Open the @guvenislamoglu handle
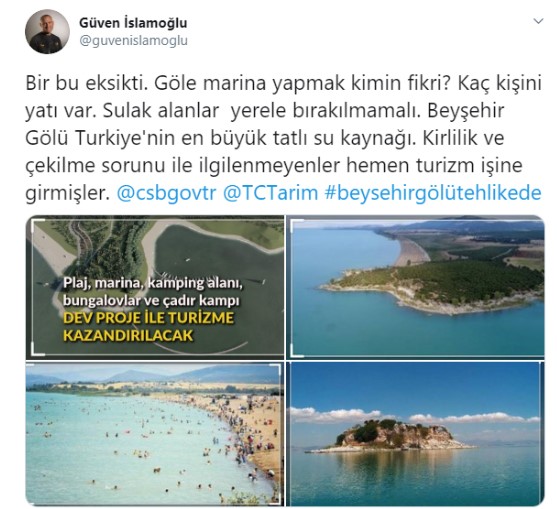The width and height of the screenshot is (557, 509). pyautogui.click(x=133, y=40)
